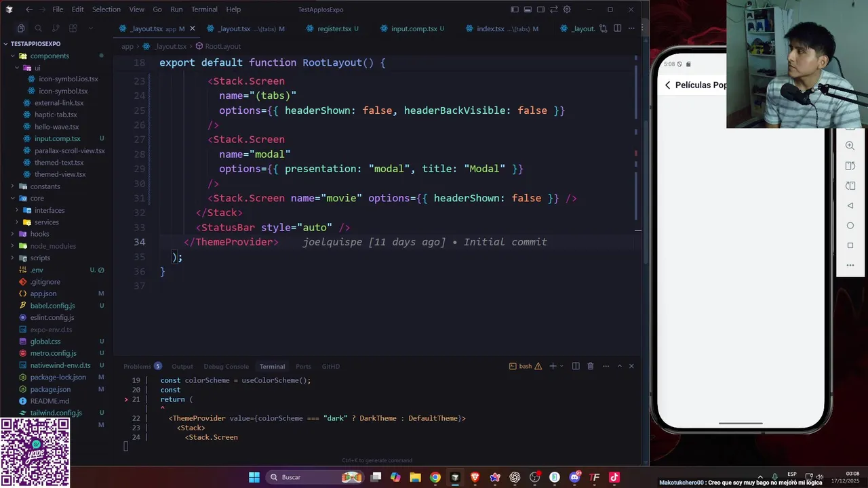868x488 pixels.
Task: Switch to the _layout.tsx (tabs) editor tab
Action: [x=245, y=28]
